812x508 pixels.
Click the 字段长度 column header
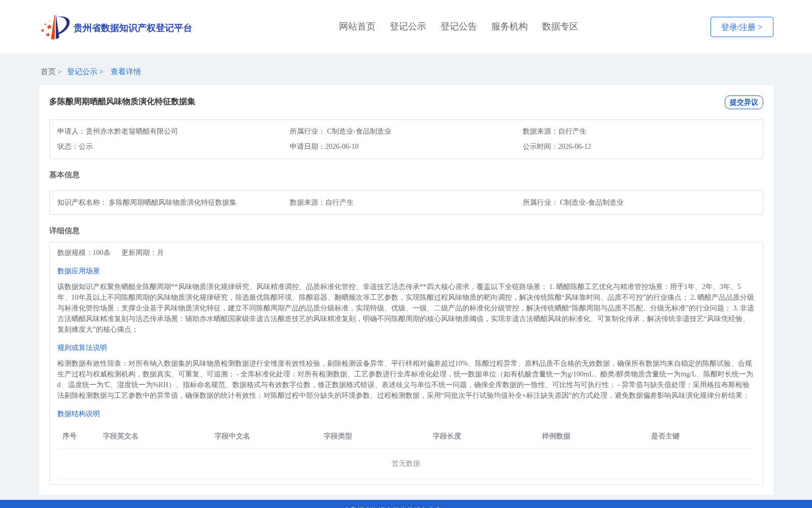point(447,436)
